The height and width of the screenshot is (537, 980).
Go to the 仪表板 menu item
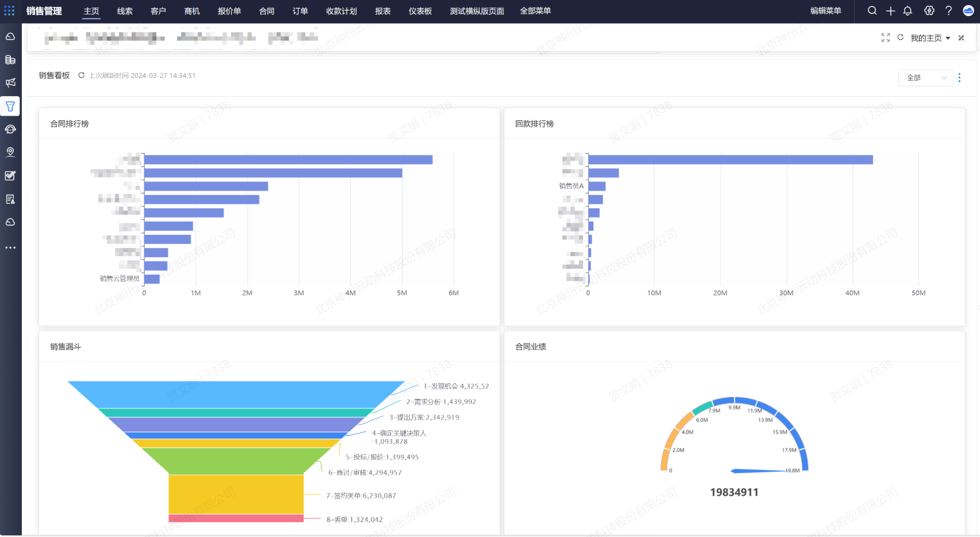420,11
